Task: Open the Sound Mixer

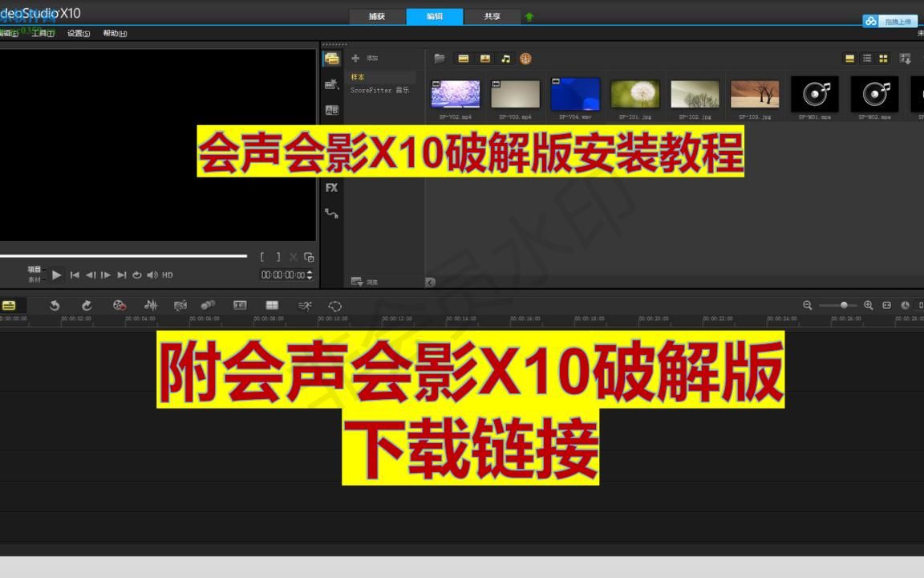Action: pyautogui.click(x=151, y=306)
